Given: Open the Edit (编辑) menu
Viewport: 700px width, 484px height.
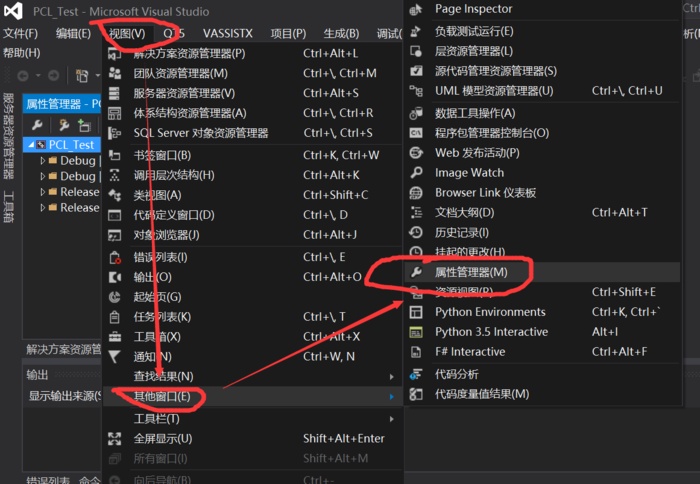Looking at the screenshot, I should [x=74, y=33].
